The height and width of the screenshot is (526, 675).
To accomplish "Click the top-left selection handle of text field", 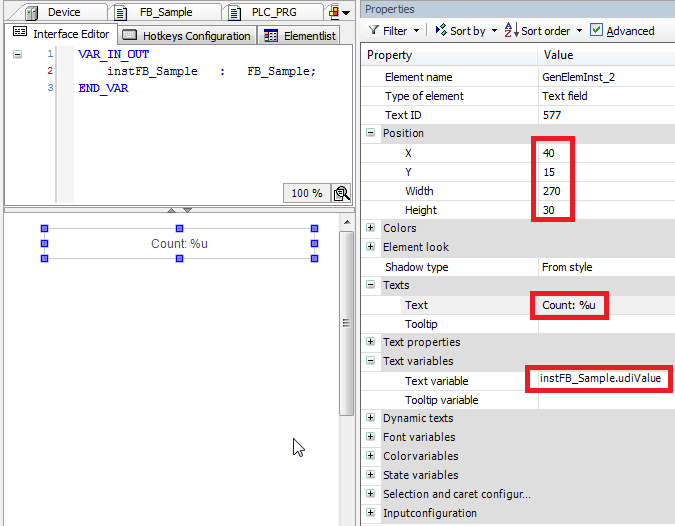I will coord(44,229).
